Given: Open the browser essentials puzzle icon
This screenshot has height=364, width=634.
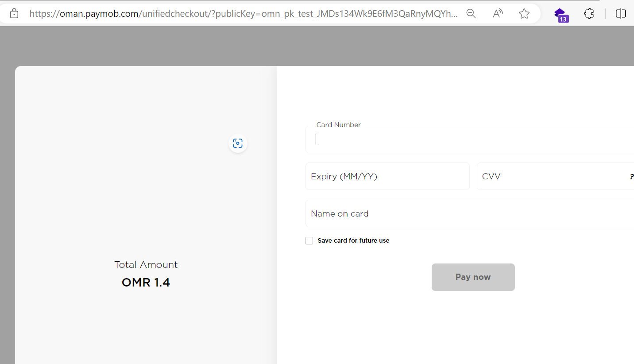Looking at the screenshot, I should 589,13.
